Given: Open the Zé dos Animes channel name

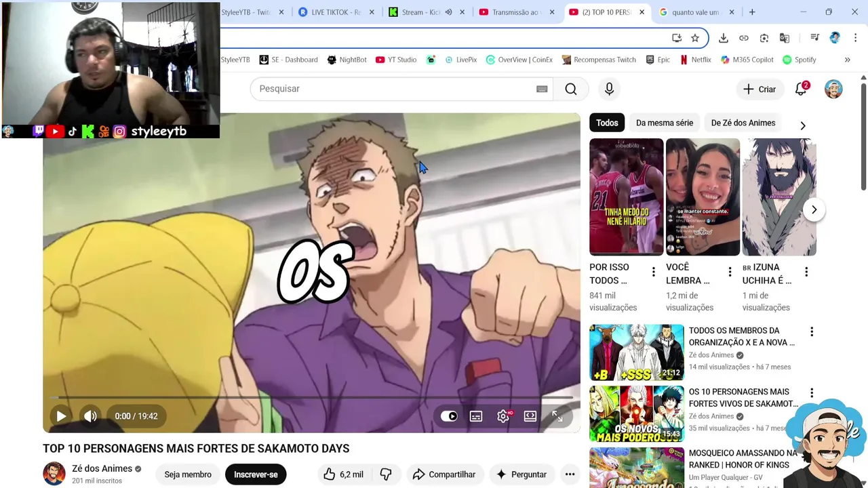Looking at the screenshot, I should pyautogui.click(x=102, y=468).
